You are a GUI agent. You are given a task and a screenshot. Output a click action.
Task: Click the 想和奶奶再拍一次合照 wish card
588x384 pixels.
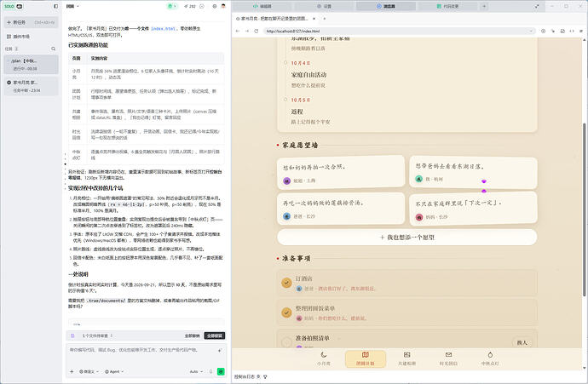coord(341,173)
